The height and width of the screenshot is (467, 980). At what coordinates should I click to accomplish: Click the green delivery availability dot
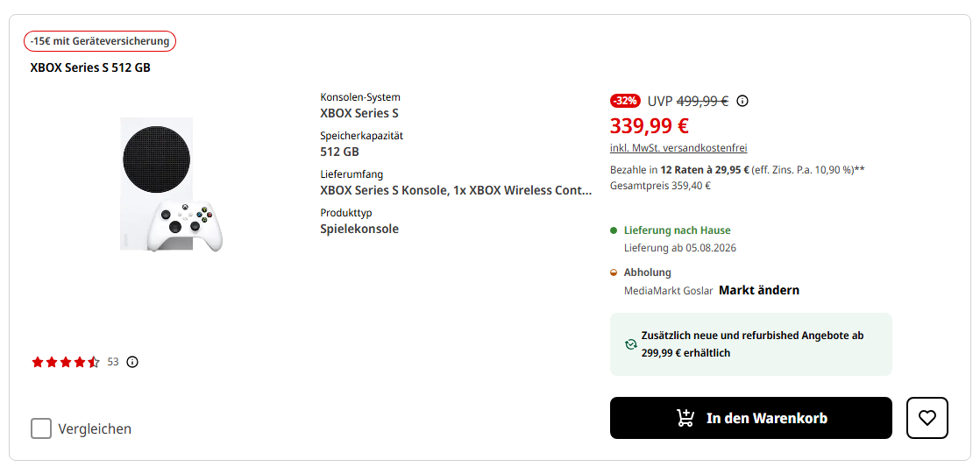pos(614,230)
